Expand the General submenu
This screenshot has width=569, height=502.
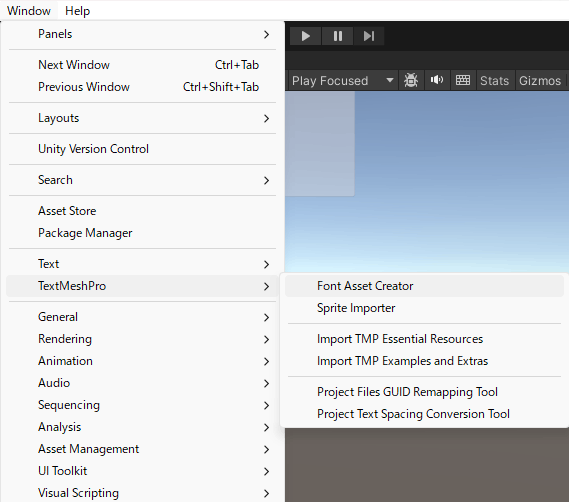coord(142,317)
